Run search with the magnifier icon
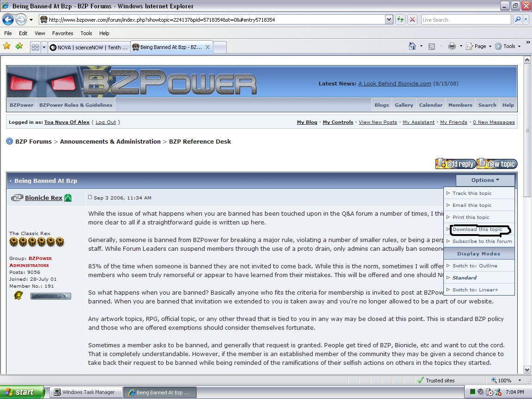Viewport: 532px width, 399px height. [x=518, y=20]
